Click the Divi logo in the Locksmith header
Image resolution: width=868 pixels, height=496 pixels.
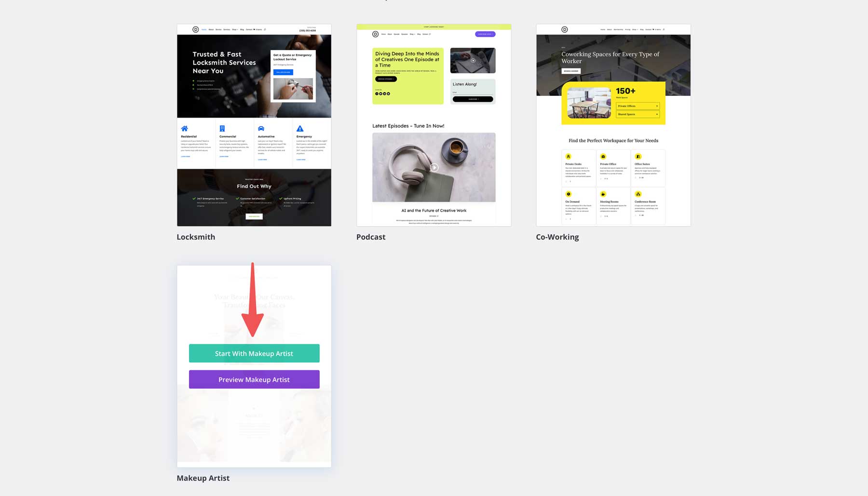[x=195, y=29]
